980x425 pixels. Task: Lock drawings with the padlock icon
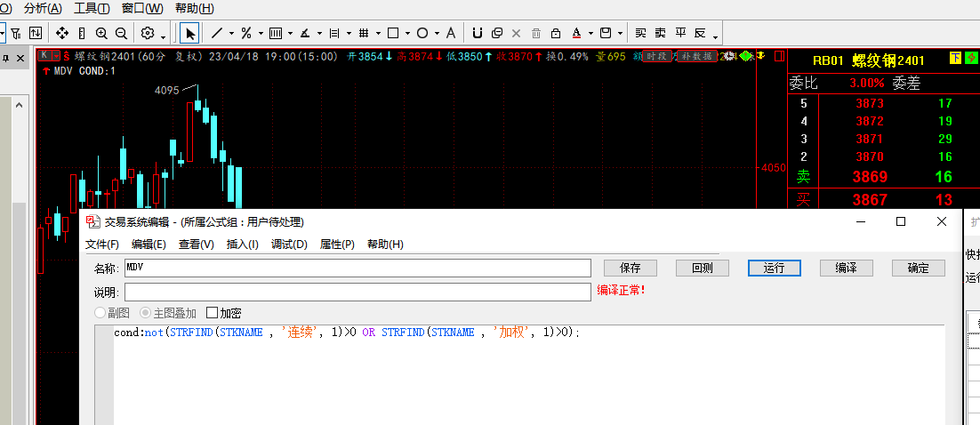556,33
